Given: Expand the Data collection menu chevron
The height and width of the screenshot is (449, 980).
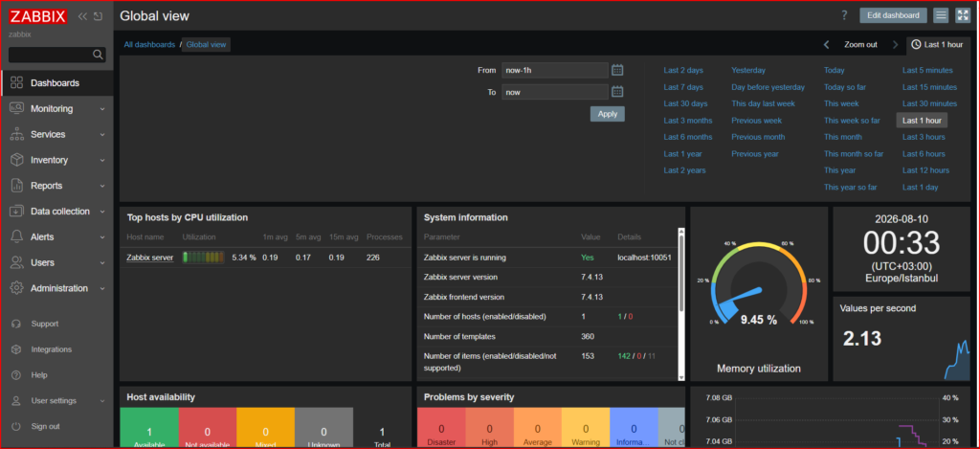Looking at the screenshot, I should [102, 212].
